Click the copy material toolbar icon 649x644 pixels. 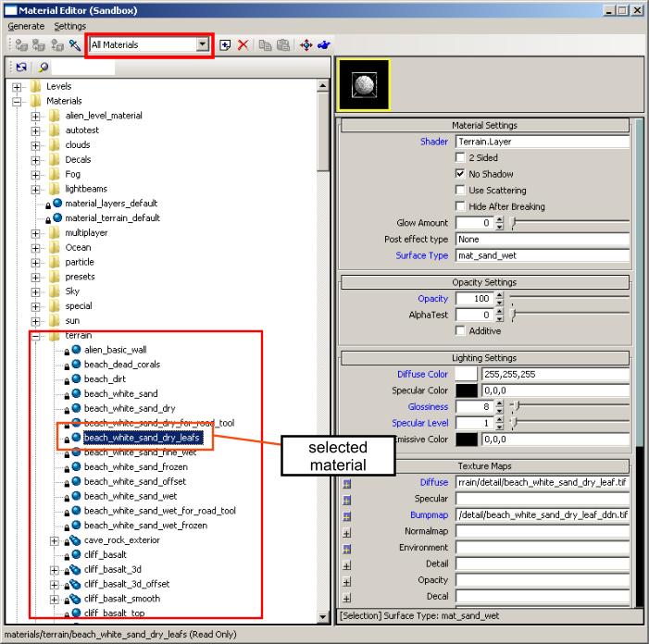(x=265, y=44)
